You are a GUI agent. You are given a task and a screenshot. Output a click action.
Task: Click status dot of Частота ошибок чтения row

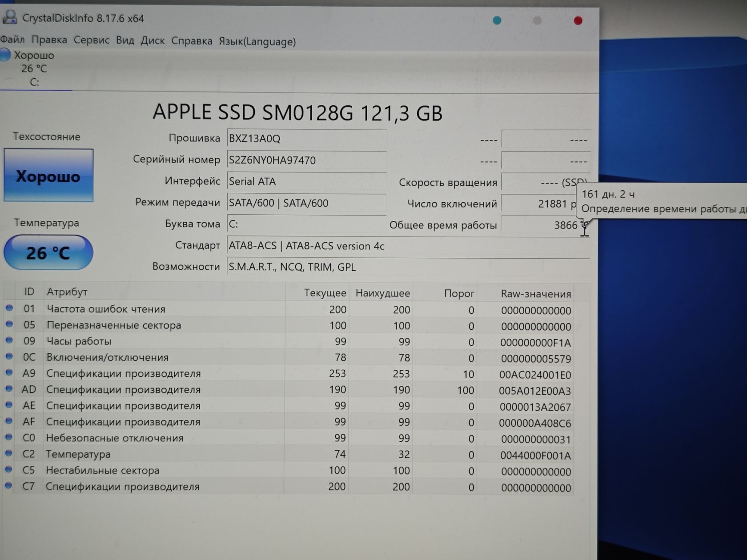(x=9, y=308)
